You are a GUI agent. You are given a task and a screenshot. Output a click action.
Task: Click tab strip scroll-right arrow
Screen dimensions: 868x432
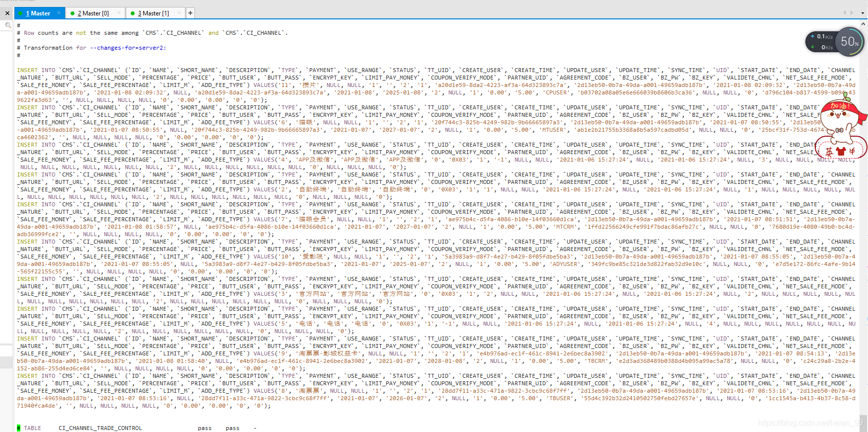tap(852, 13)
